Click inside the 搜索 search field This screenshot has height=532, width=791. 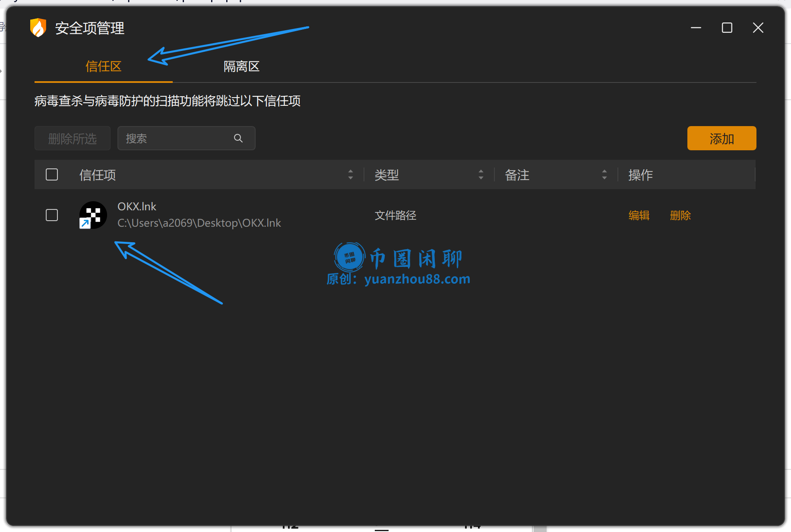pos(173,138)
